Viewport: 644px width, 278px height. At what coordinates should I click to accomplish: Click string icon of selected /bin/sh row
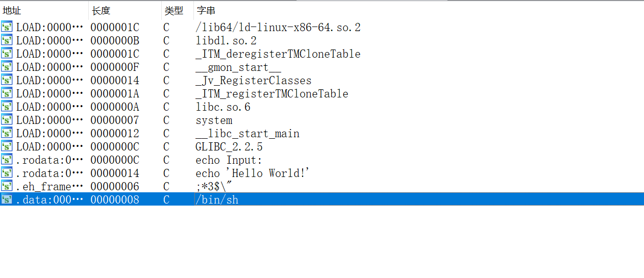7,199
